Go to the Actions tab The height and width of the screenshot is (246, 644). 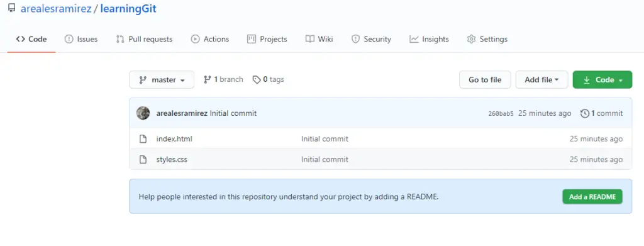pyautogui.click(x=210, y=39)
